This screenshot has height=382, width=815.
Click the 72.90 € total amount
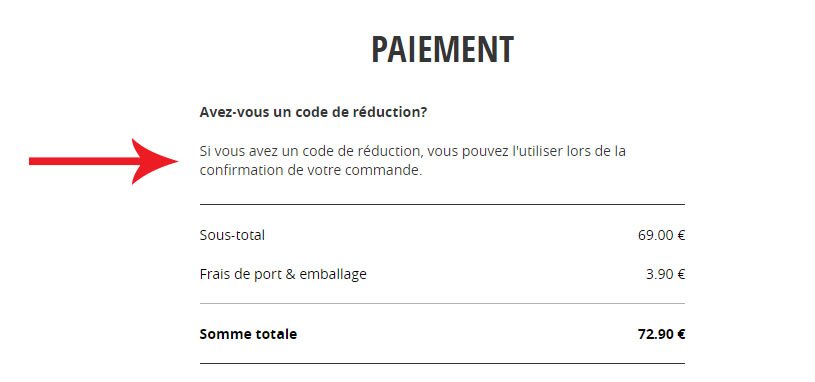point(661,334)
